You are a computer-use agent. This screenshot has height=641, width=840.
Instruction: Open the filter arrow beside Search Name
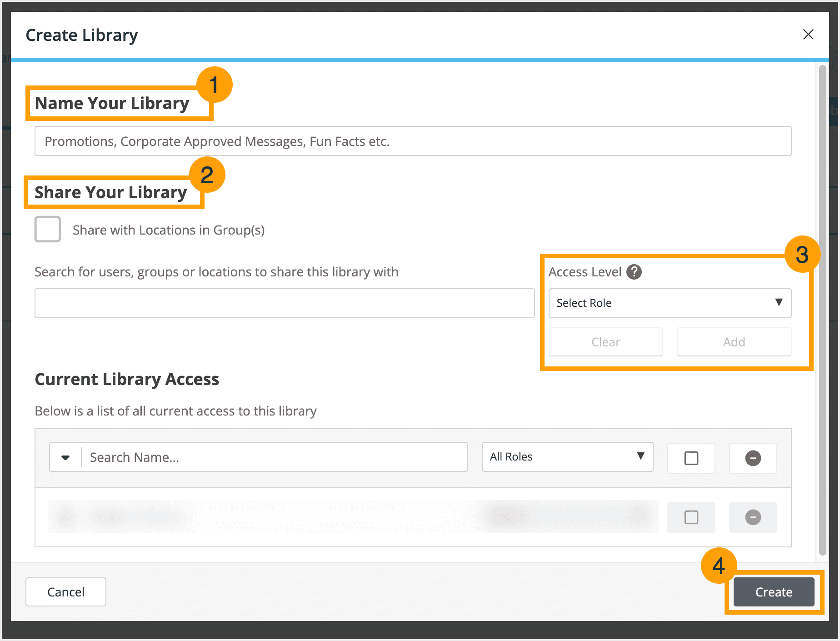[65, 457]
